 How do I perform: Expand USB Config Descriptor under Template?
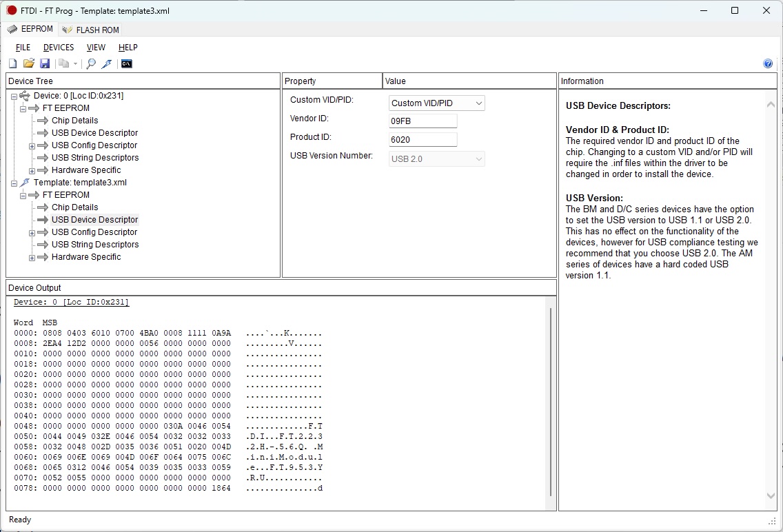[32, 233]
